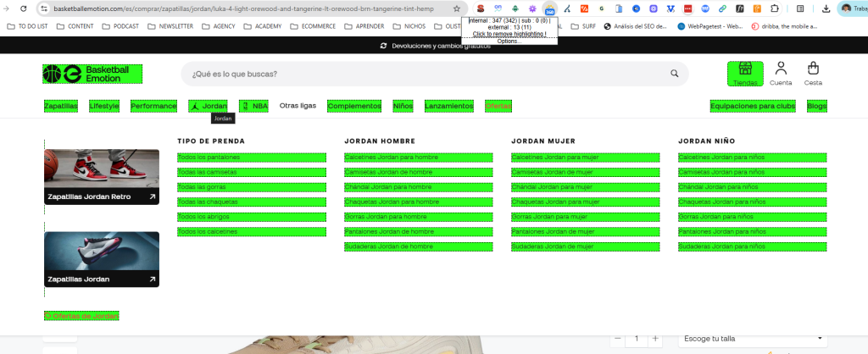Open the Tiendas store icon

745,73
